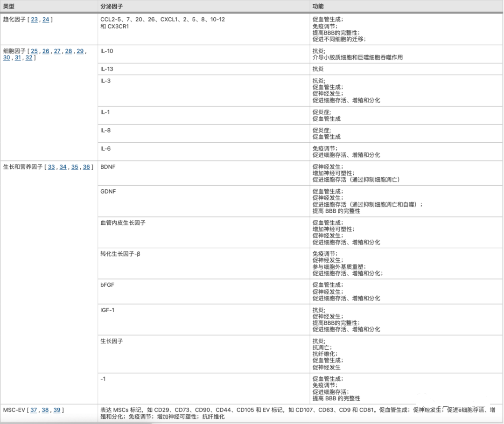This screenshot has height=424, width=504.
Task: Follow reference link 29
Action: 80,51
